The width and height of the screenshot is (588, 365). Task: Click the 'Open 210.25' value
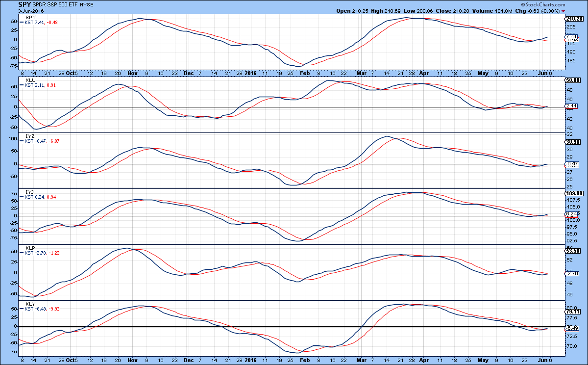(352, 10)
